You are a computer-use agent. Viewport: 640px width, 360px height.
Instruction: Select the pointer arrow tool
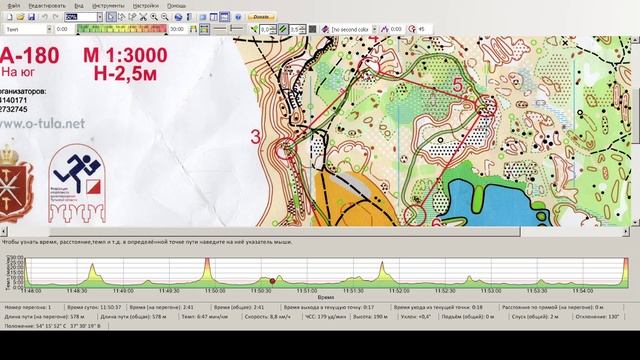[x=111, y=17]
